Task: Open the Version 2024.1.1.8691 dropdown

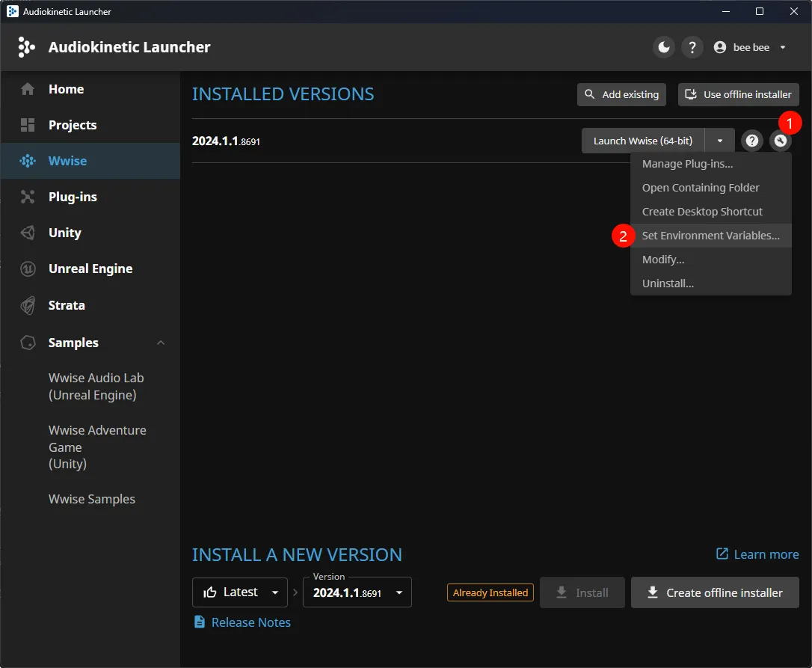Action: point(357,592)
